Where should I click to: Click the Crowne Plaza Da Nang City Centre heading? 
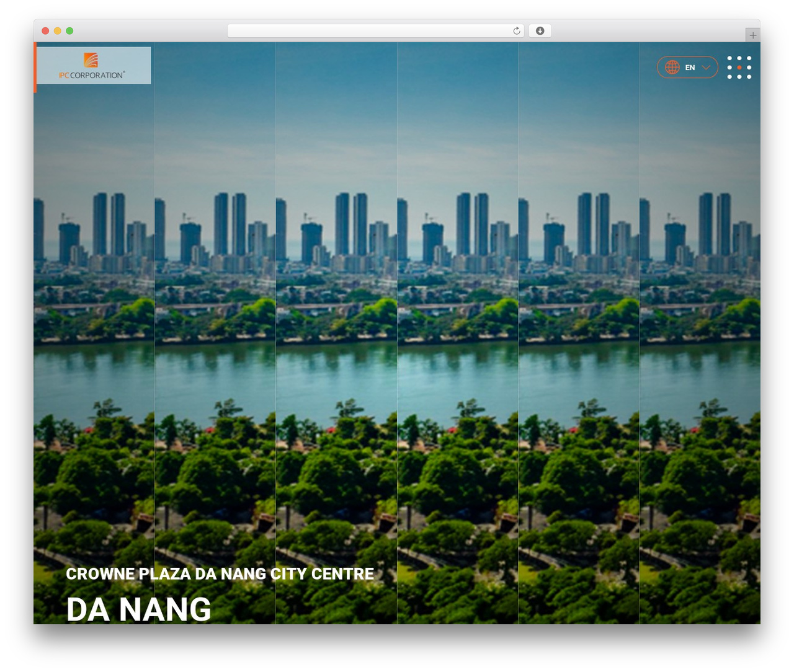pos(220,574)
